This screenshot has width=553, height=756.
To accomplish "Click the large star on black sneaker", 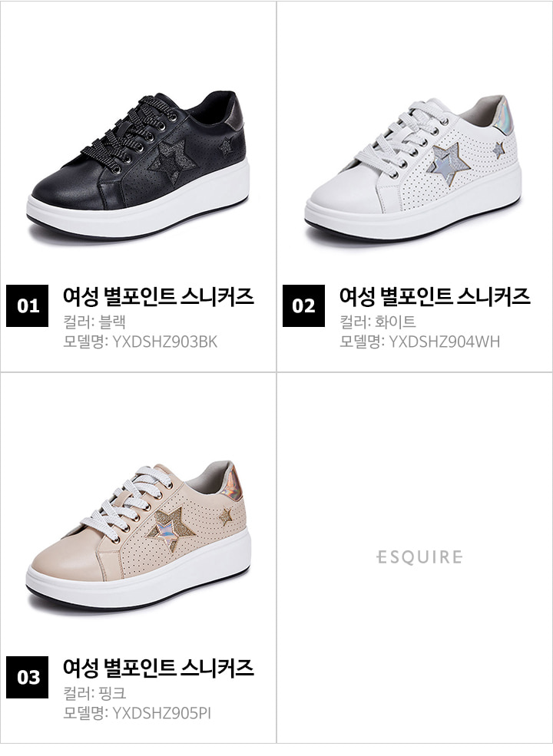I will click(173, 161).
